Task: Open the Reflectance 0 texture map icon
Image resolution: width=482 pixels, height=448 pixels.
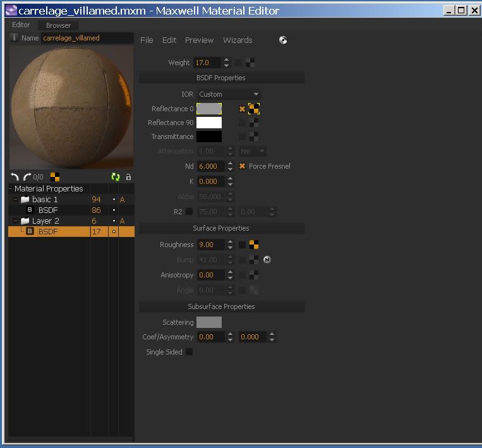Action: click(254, 109)
